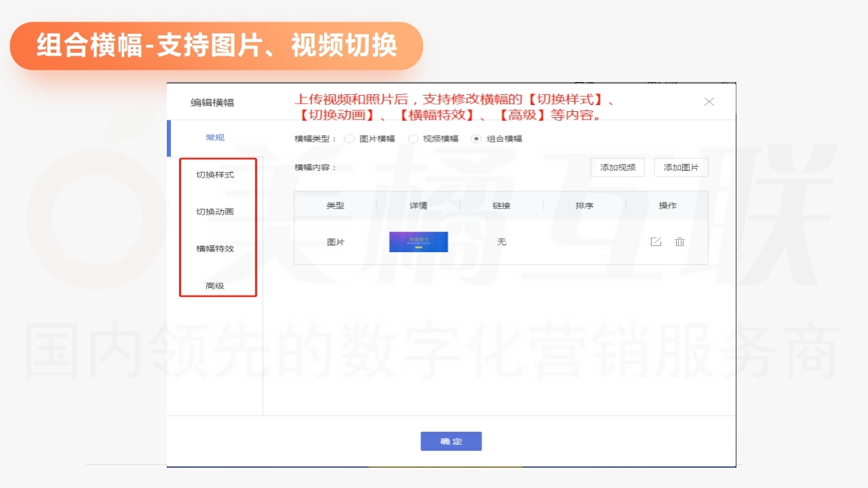The width and height of the screenshot is (868, 488).
Task: Click the 详情 column header
Action: pyautogui.click(x=418, y=205)
